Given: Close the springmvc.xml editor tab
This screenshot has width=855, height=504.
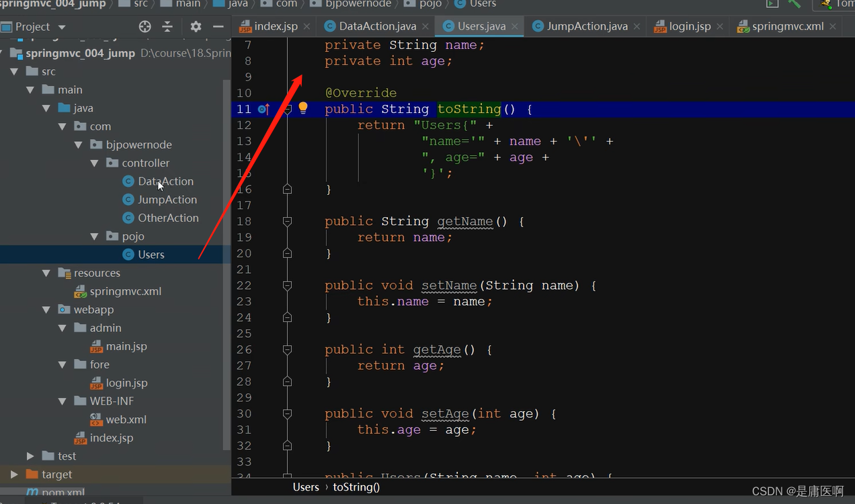Looking at the screenshot, I should pyautogui.click(x=833, y=26).
